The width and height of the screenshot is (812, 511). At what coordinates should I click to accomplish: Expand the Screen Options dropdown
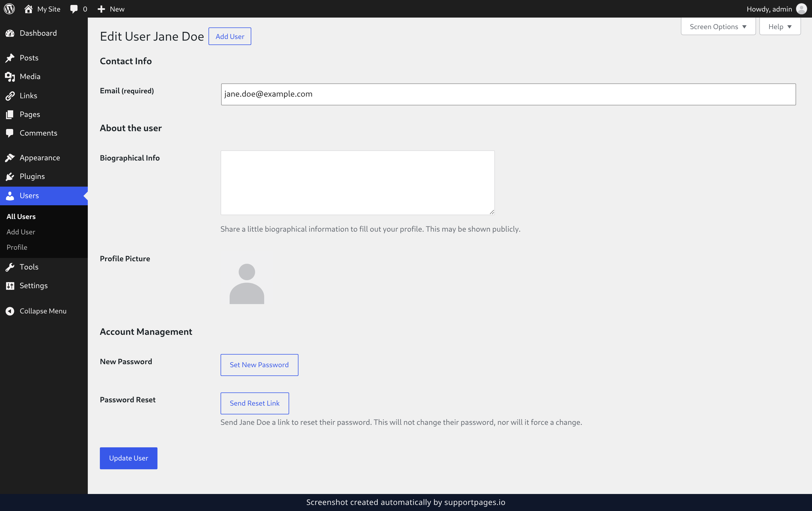[x=718, y=26]
